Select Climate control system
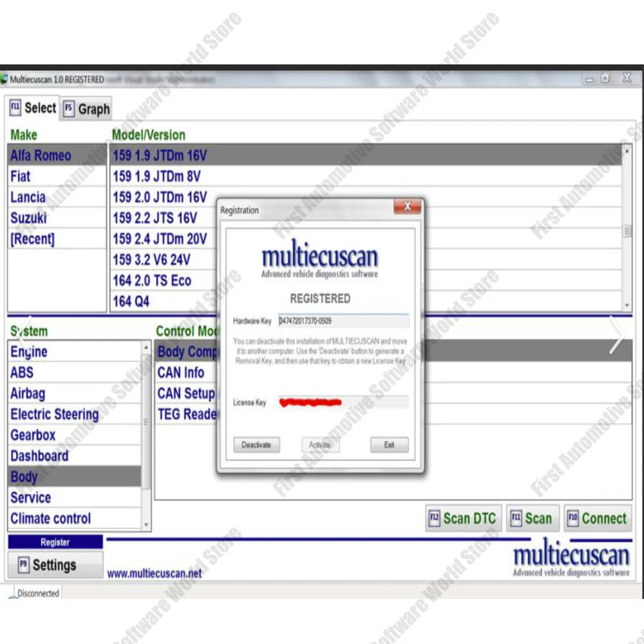The width and height of the screenshot is (644, 644). (x=74, y=518)
